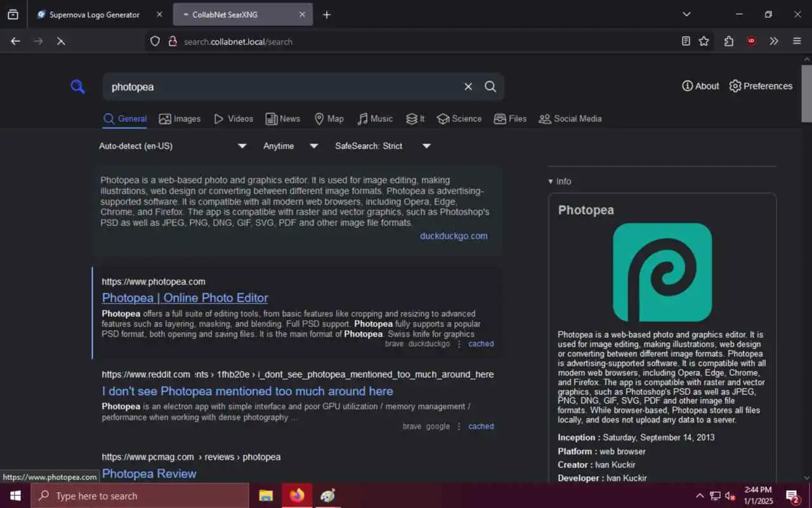Open options dots for photopea.com result
Viewport: 812px width, 508px height.
pos(459,344)
